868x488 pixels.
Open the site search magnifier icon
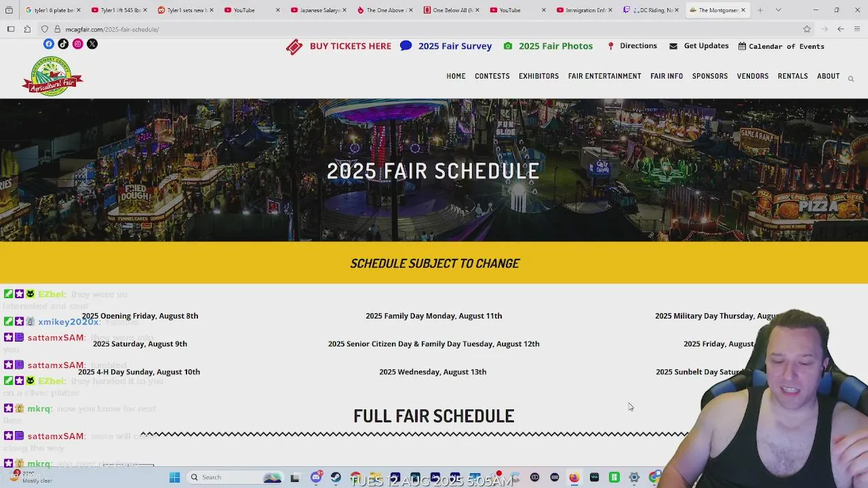tap(850, 79)
